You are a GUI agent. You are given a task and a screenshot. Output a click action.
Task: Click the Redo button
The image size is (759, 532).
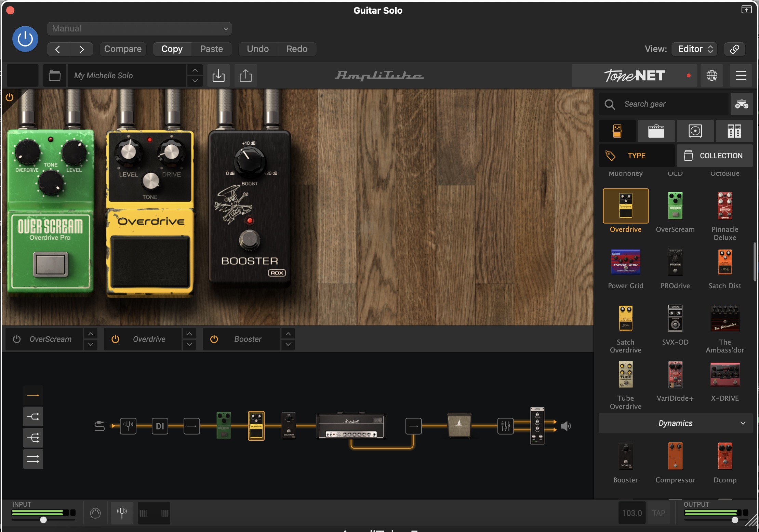tap(297, 49)
